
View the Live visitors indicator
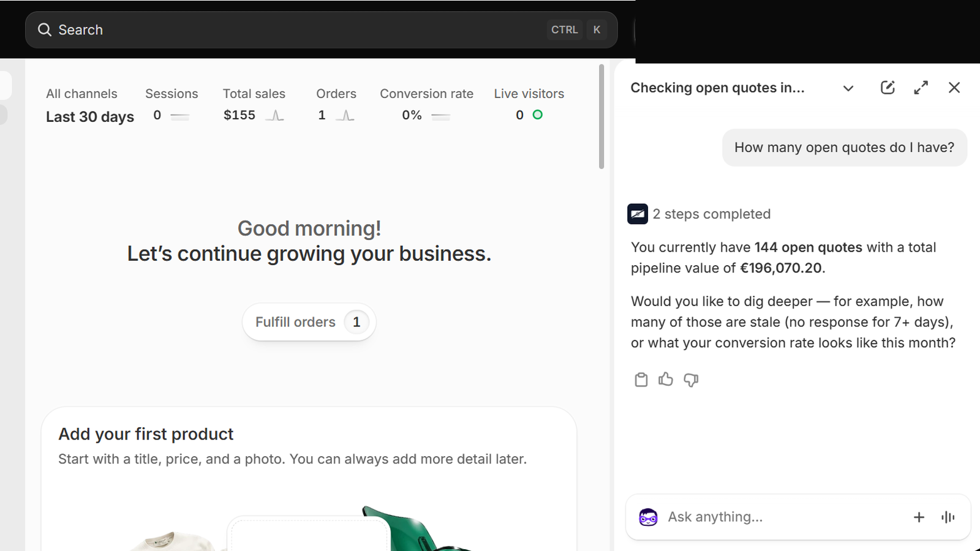[529, 105]
